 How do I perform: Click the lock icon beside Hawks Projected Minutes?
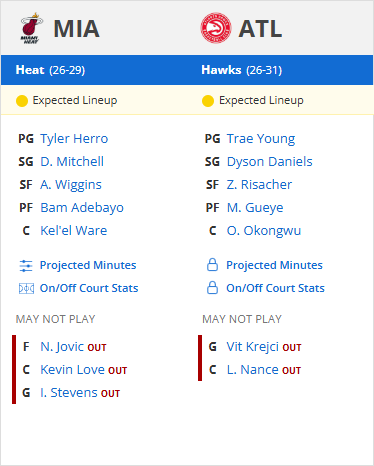(x=212, y=265)
